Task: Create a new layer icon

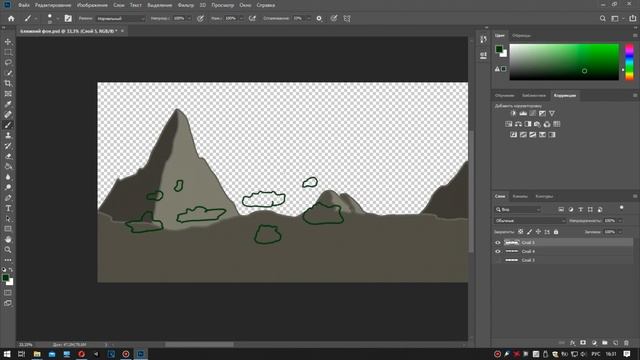Action: point(616,343)
